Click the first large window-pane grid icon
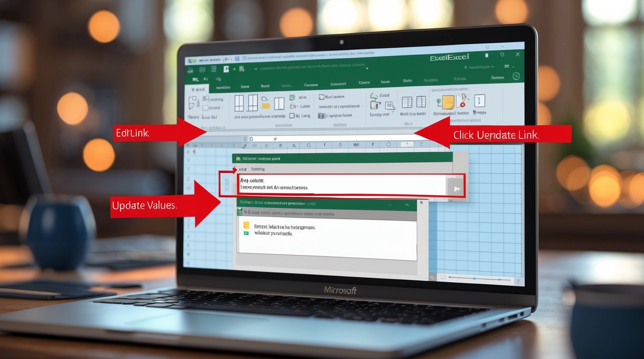644x359 pixels. [239, 103]
